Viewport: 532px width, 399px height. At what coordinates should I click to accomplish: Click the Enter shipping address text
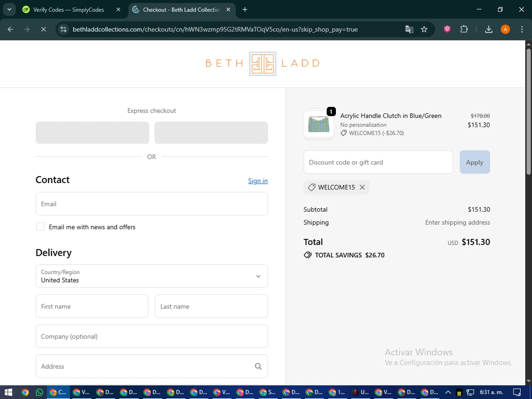(458, 222)
